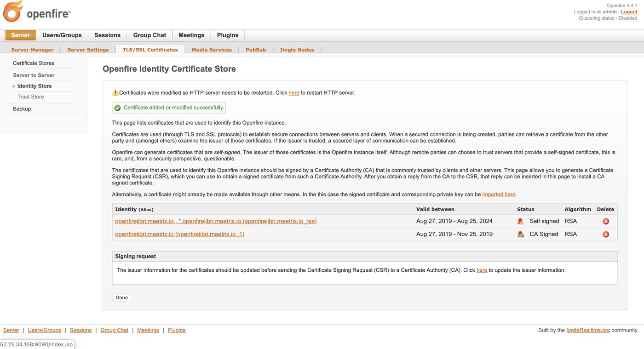Click Logout link in header
This screenshot has height=349, width=644.
click(629, 12)
